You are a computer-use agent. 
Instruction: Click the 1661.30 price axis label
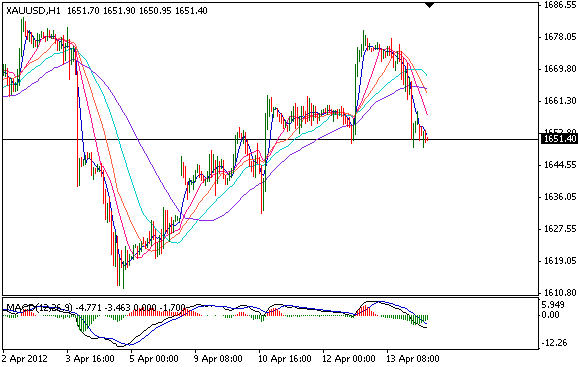click(x=560, y=100)
